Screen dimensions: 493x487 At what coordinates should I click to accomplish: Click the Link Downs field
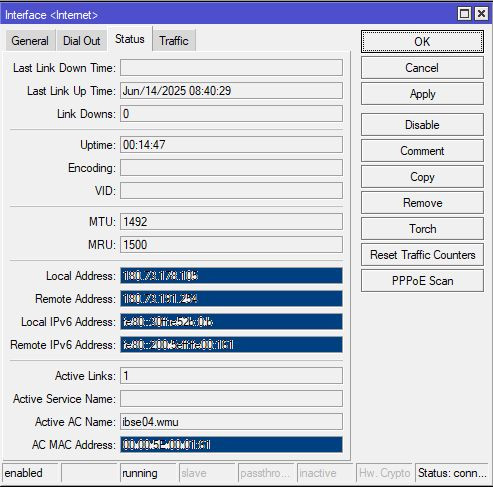coord(231,114)
